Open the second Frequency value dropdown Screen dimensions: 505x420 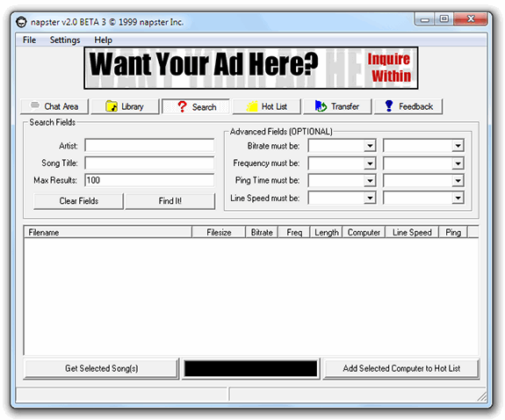click(x=423, y=163)
